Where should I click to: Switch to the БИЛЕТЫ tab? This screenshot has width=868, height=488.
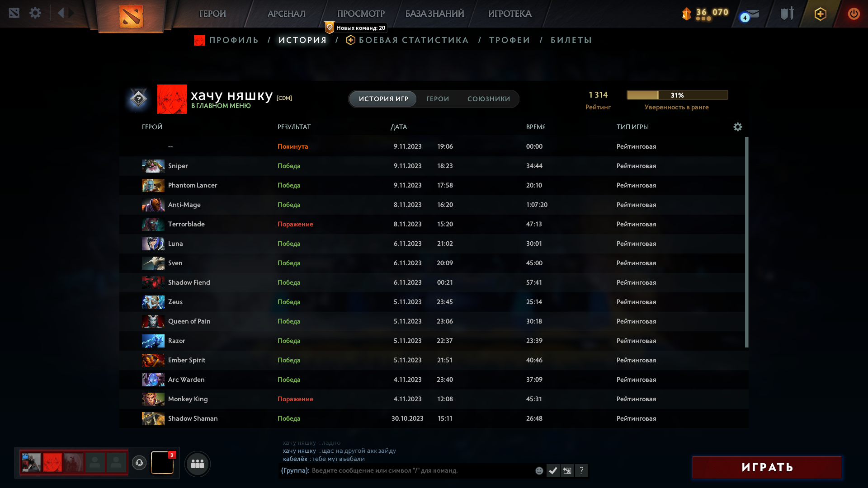571,40
